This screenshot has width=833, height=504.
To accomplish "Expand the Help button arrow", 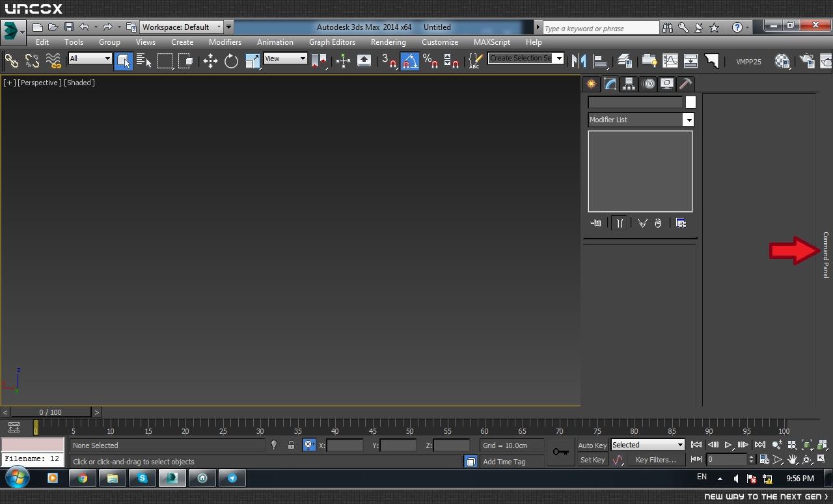I will point(747,27).
